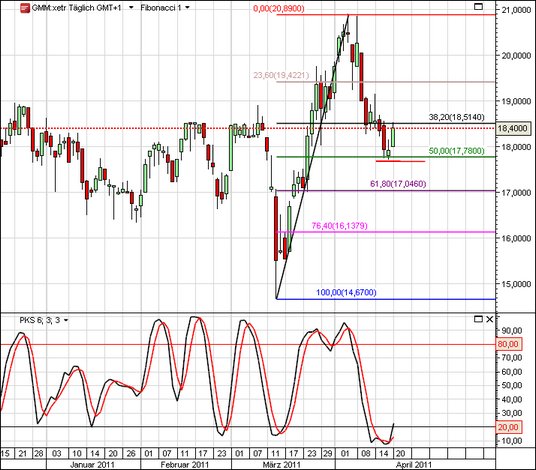This screenshot has height=470, width=536.
Task: Click the 20,00 oversold level tag
Action: coord(508,427)
